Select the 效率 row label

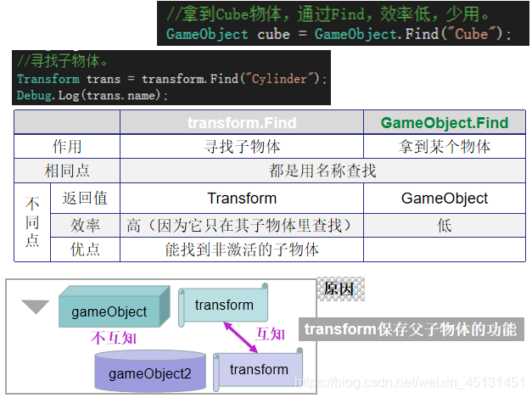pos(85,225)
